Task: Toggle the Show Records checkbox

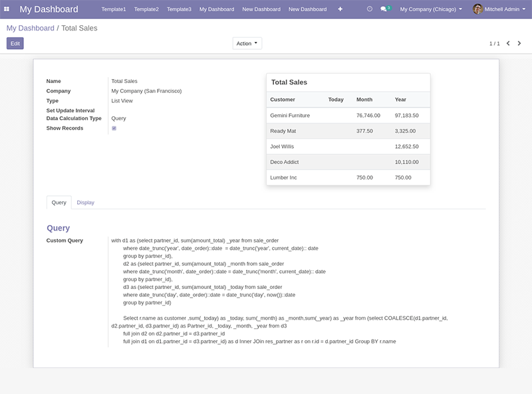Action: pos(114,128)
